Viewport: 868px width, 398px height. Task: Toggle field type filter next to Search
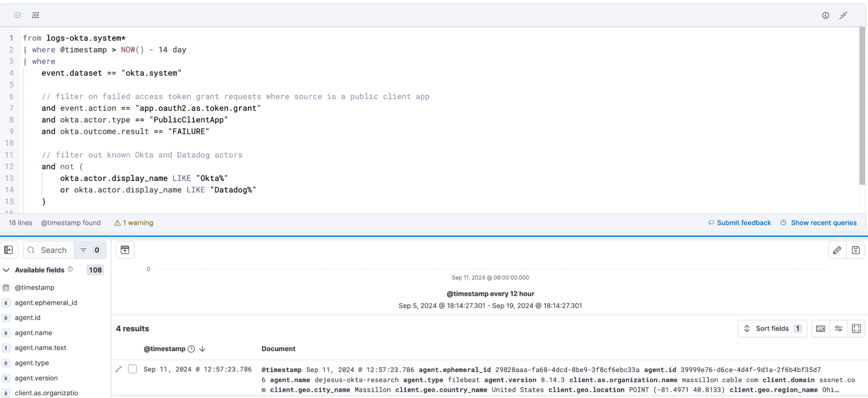tap(90, 250)
